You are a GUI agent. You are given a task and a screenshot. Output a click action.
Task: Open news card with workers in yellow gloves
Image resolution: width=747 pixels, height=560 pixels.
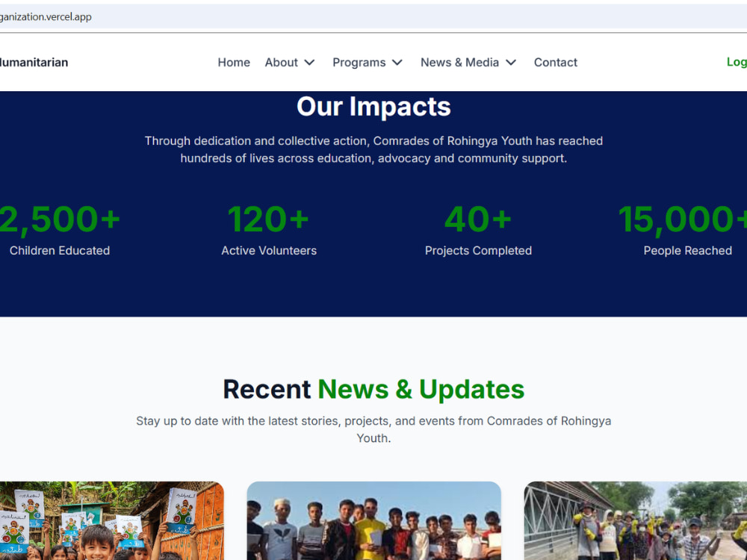click(x=636, y=520)
